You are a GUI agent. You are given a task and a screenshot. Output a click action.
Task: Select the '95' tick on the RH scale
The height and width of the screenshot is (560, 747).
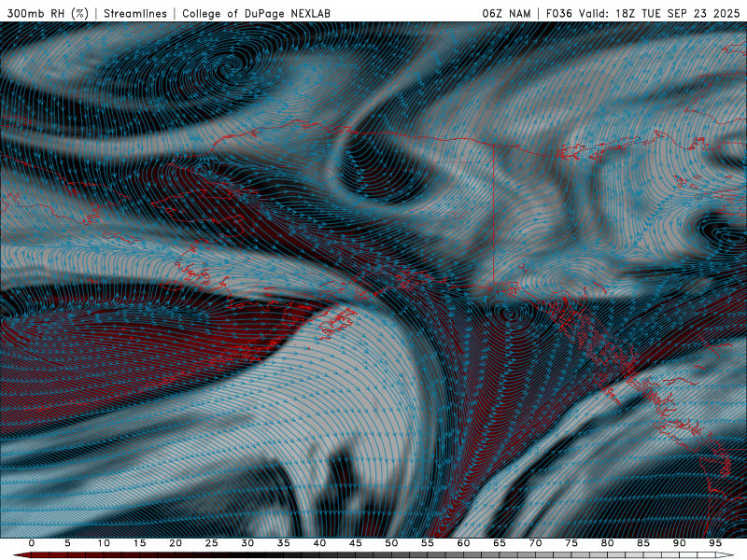715,543
